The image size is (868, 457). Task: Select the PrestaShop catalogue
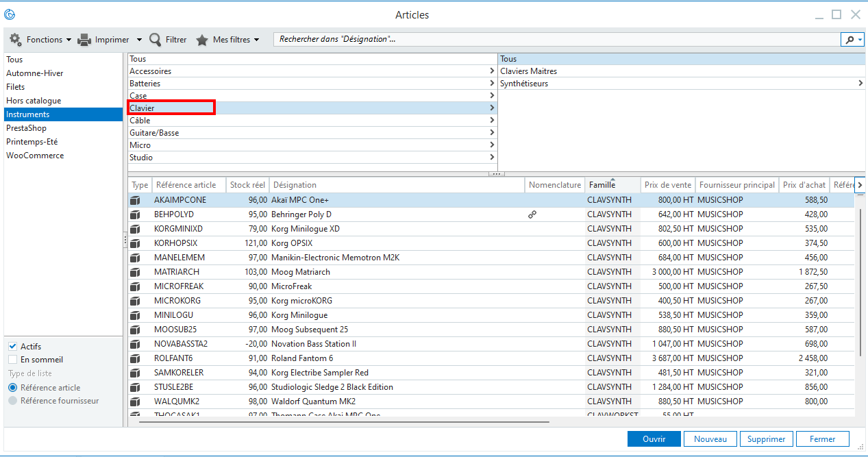click(x=63, y=128)
